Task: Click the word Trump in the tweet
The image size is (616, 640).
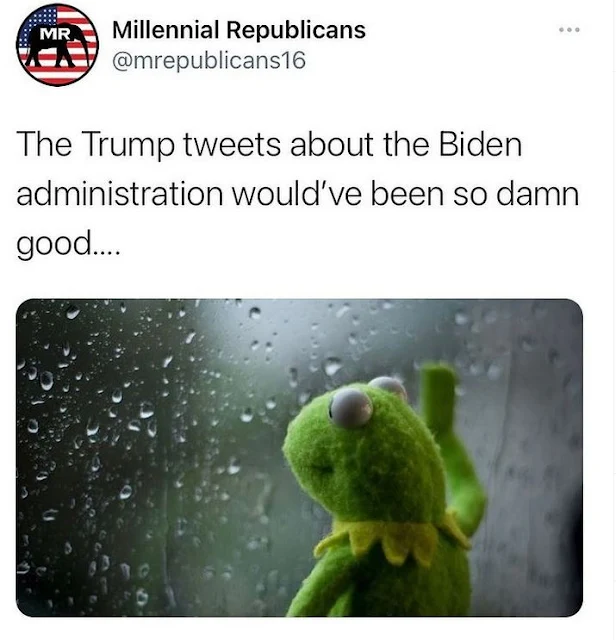Action: (x=129, y=145)
